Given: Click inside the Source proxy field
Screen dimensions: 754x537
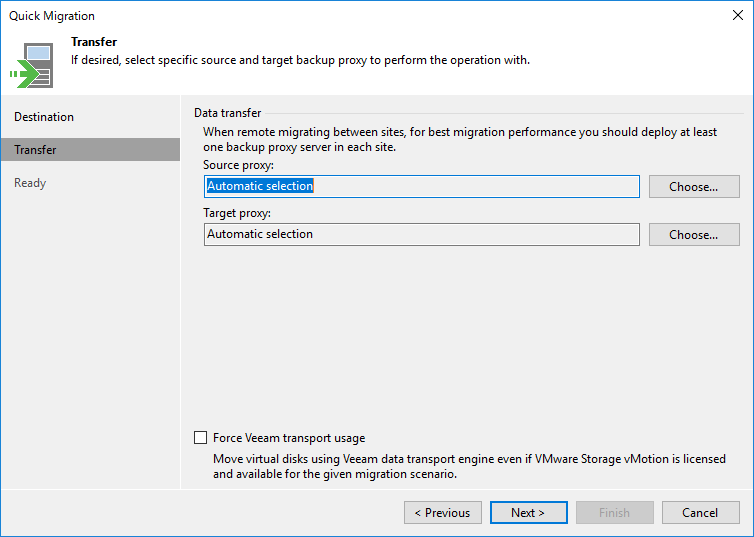Looking at the screenshot, I should click(x=420, y=186).
